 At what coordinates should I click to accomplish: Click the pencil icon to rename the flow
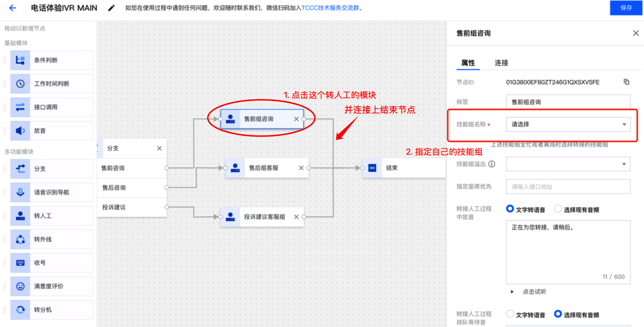click(x=111, y=8)
